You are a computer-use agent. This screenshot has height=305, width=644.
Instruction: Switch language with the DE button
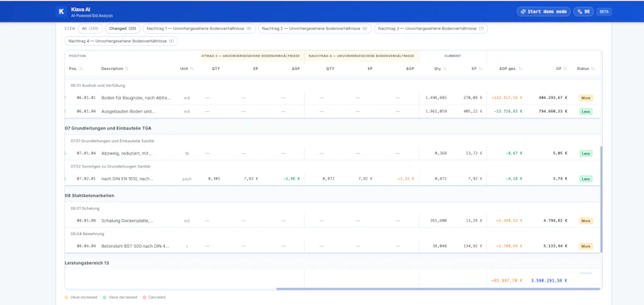click(x=583, y=11)
